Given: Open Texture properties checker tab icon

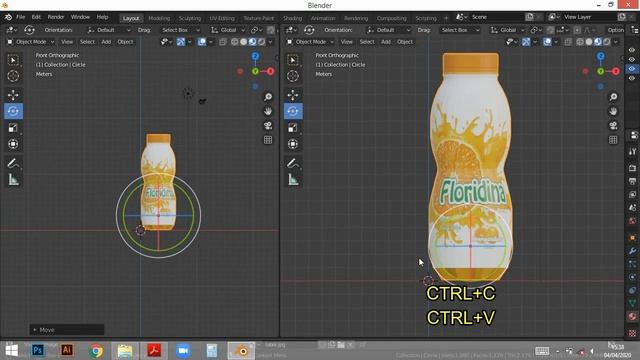Looking at the screenshot, I should click(632, 333).
